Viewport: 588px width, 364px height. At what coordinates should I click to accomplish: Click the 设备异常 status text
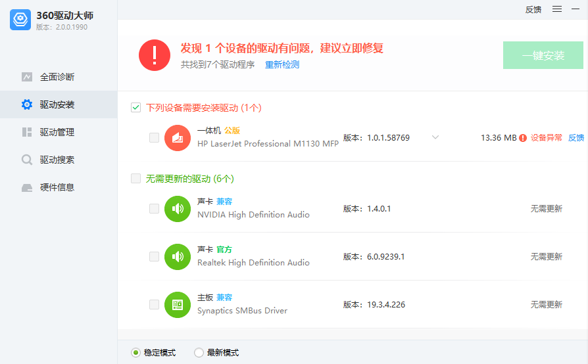click(x=547, y=138)
